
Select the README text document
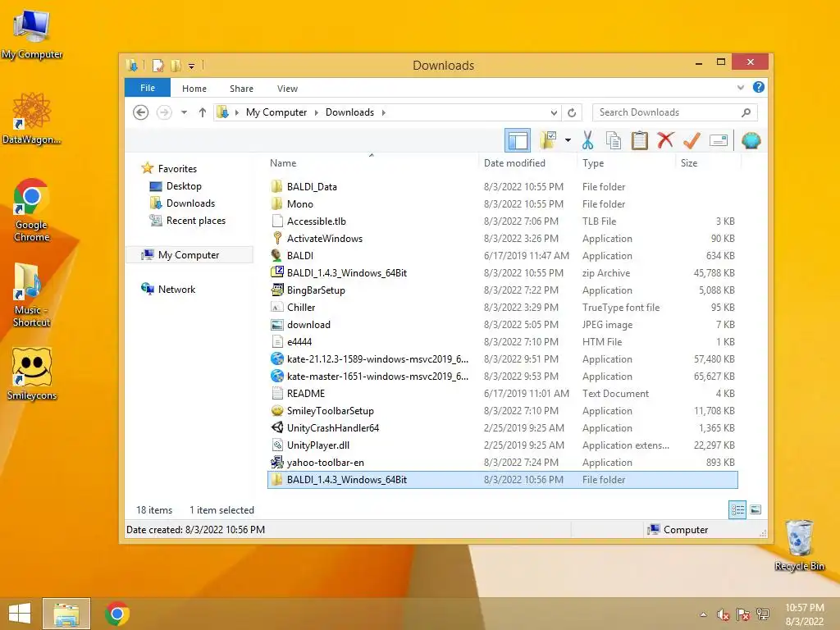(503, 393)
